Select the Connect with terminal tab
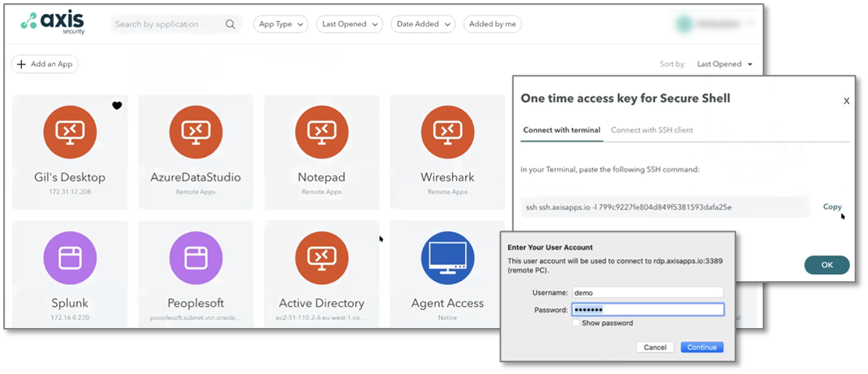The image size is (868, 374). click(561, 130)
